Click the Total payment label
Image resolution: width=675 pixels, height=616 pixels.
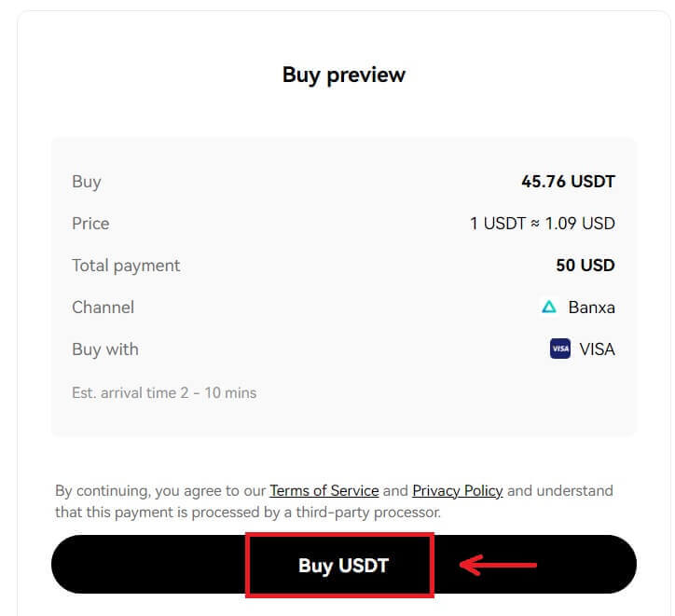coord(126,266)
